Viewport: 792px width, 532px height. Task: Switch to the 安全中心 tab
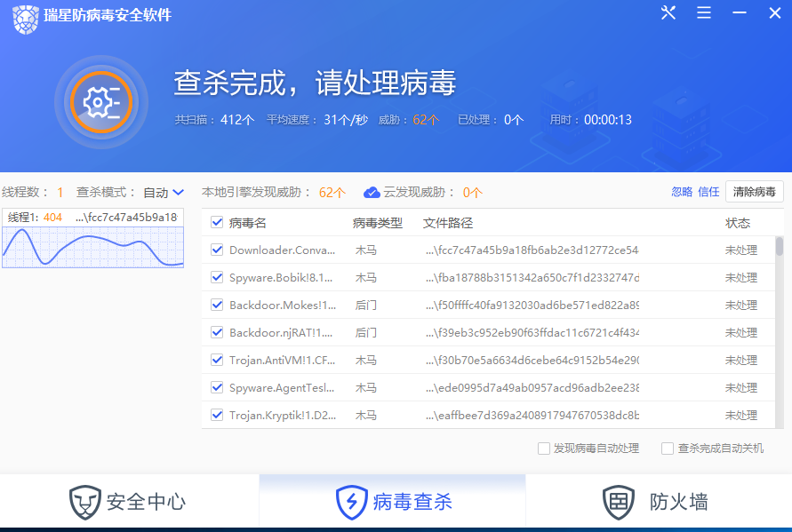click(129, 502)
